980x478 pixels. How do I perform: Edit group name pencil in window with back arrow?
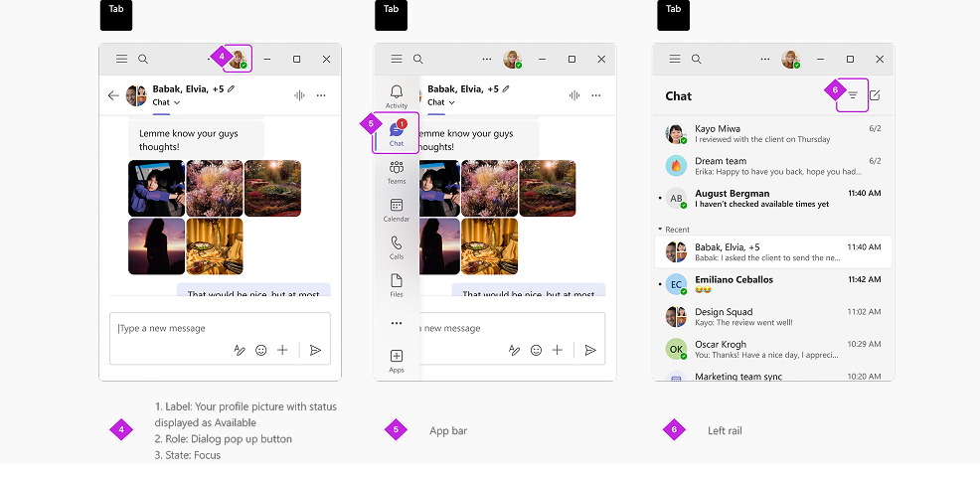pos(232,89)
